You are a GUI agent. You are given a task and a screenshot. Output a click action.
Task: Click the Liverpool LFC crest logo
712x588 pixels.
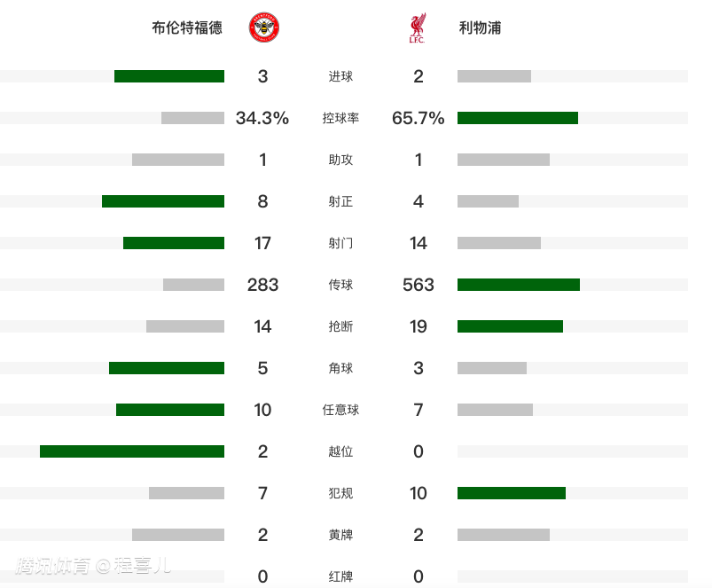click(417, 28)
